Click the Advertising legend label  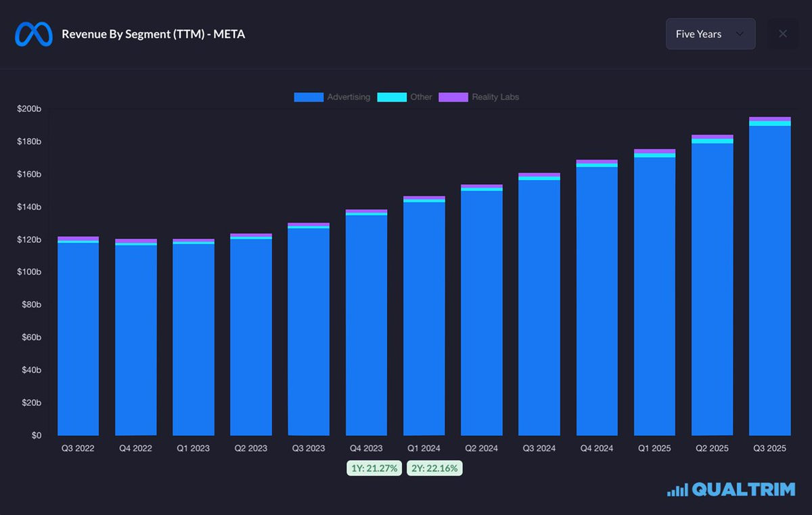(348, 97)
